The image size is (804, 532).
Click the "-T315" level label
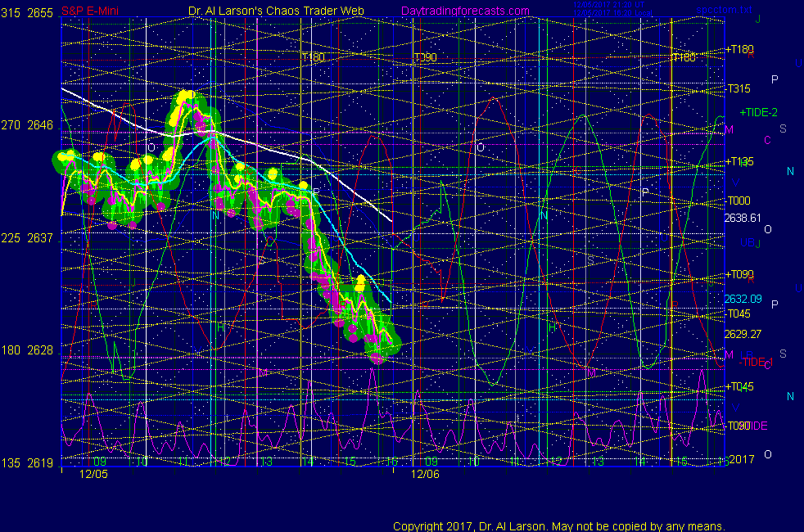point(738,88)
